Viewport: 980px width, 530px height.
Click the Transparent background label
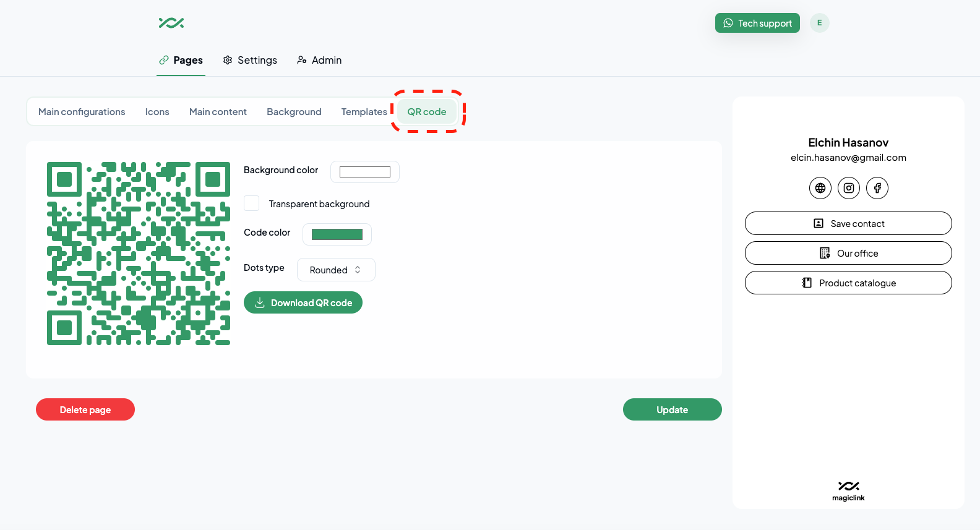[319, 204]
